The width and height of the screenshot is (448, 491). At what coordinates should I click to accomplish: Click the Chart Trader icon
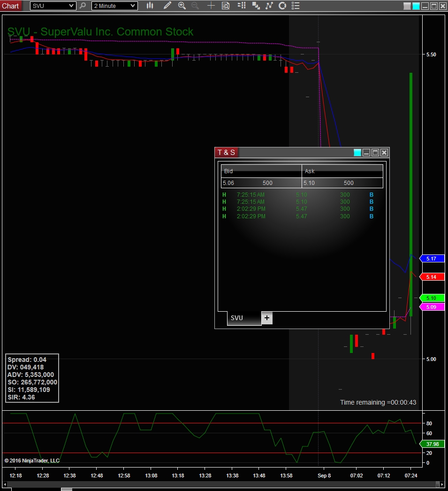(x=242, y=6)
